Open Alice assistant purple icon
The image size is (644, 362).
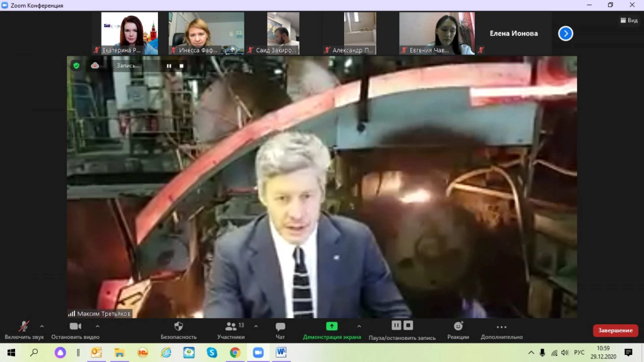[60, 353]
